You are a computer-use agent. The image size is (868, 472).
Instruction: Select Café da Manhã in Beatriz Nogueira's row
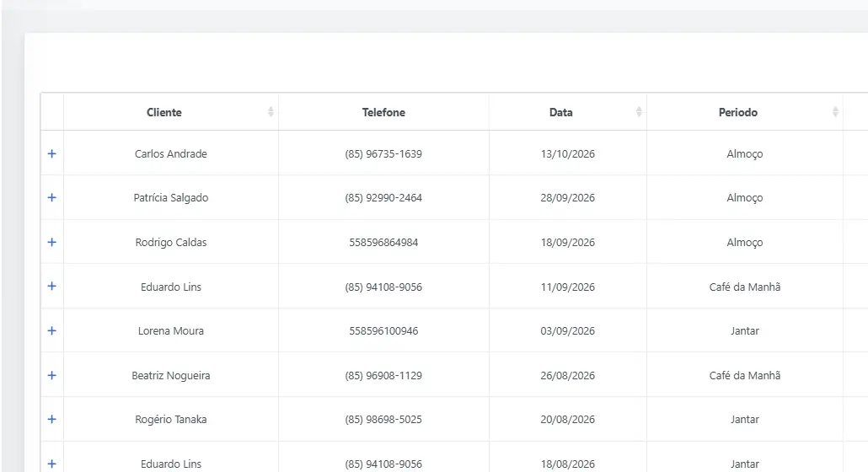(745, 375)
